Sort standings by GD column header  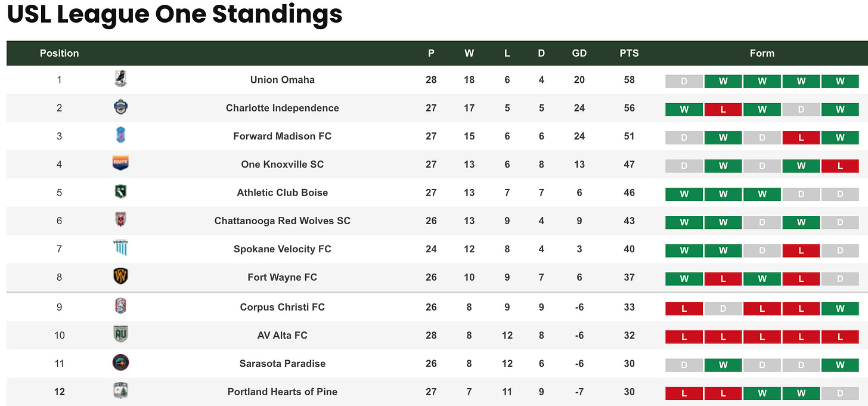click(579, 53)
